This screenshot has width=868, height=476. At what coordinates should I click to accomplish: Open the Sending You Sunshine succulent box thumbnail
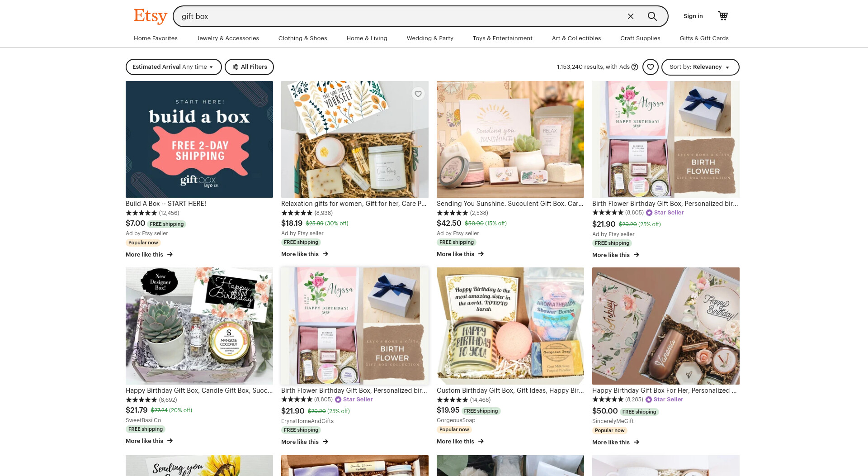coord(510,139)
